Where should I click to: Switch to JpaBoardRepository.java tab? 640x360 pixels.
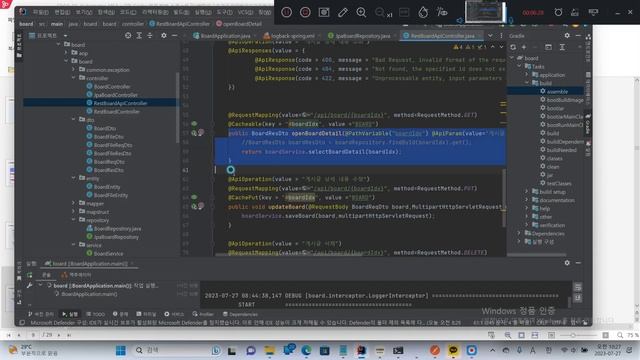(360, 36)
